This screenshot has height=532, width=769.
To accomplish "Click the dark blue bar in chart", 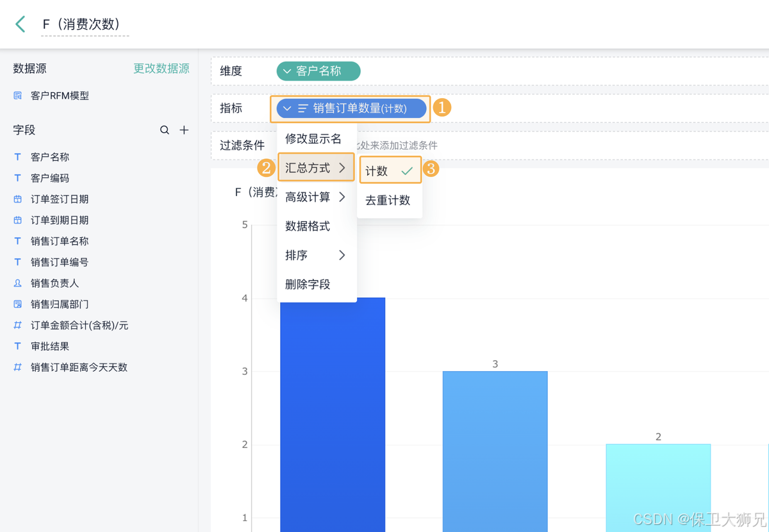I will [x=333, y=415].
